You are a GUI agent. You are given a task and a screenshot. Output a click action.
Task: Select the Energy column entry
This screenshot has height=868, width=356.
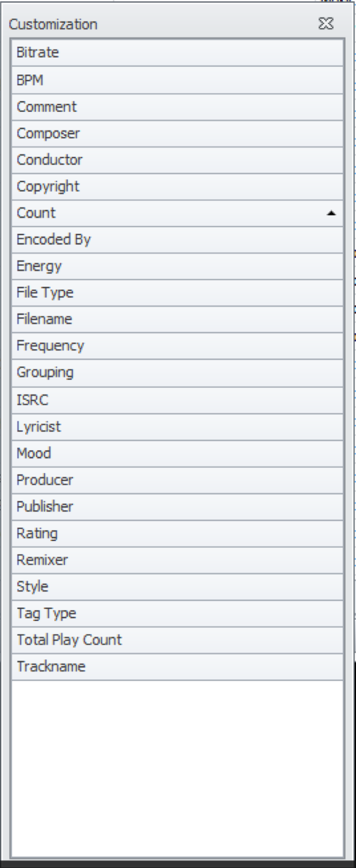tap(177, 266)
